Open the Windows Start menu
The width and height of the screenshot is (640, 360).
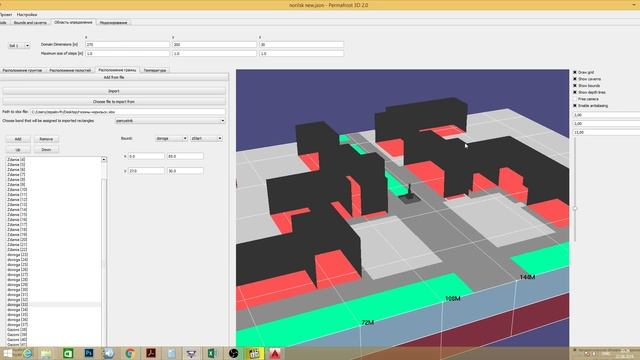(7, 353)
